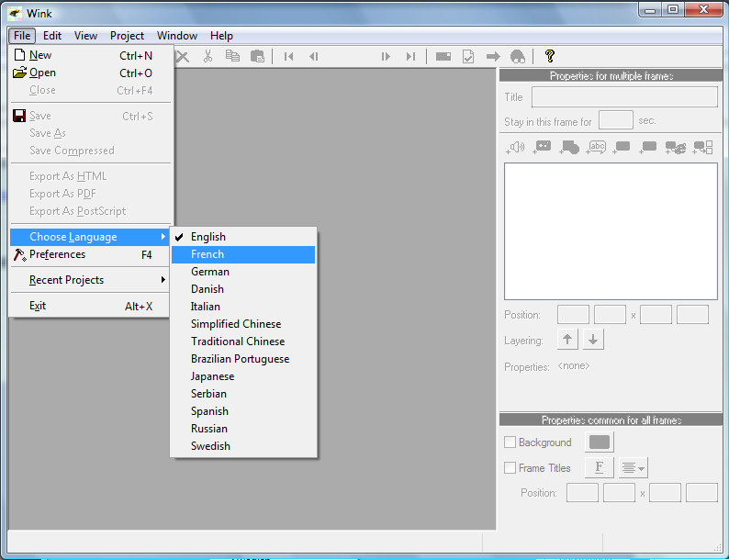Click the Delete frame X toolbar icon
The height and width of the screenshot is (560, 729).
click(183, 57)
